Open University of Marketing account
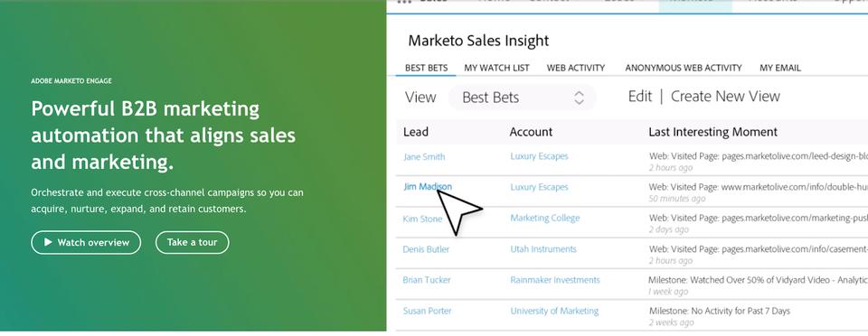The width and height of the screenshot is (868, 336). click(554, 311)
